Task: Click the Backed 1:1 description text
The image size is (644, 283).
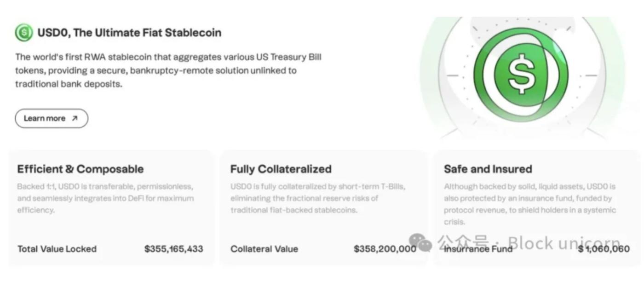Action: pyautogui.click(x=105, y=198)
